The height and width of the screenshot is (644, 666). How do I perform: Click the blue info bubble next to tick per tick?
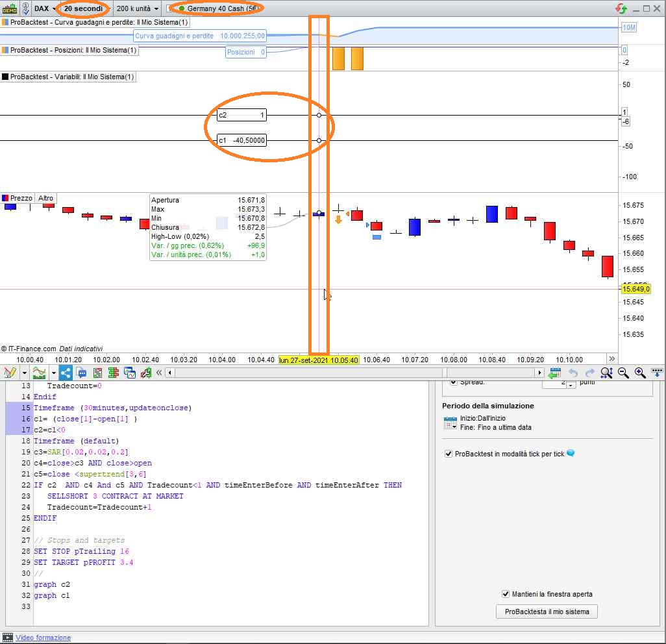tap(571, 453)
